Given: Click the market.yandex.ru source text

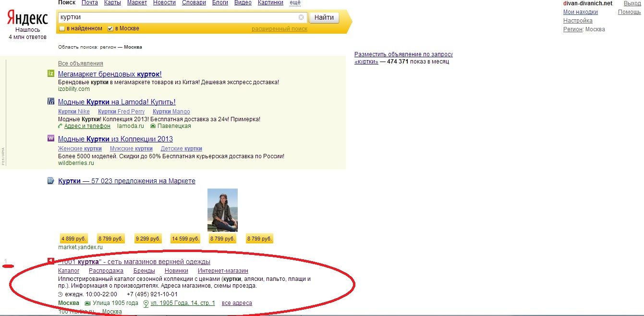Looking at the screenshot, I should pyautogui.click(x=80, y=247).
